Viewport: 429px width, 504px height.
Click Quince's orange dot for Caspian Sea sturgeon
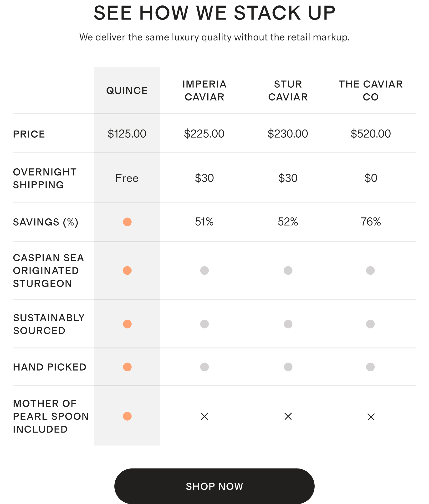pyautogui.click(x=127, y=271)
